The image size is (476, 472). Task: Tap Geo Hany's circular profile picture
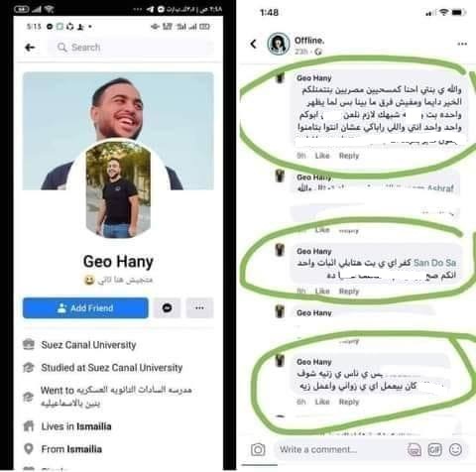click(118, 189)
